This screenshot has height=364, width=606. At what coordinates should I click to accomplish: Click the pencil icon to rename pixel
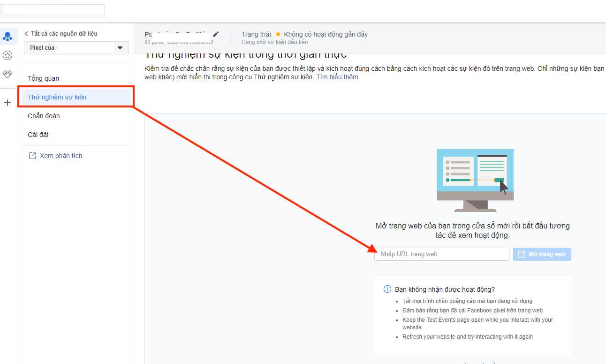[216, 34]
